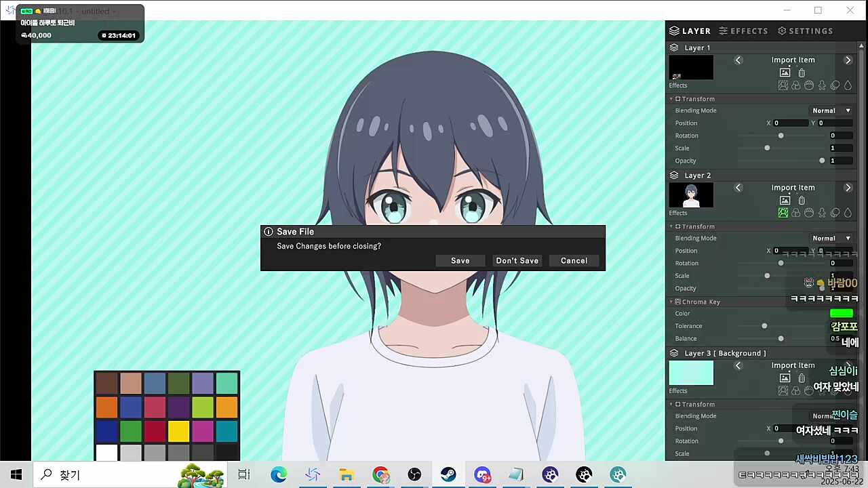Select Layer 1 thumbnail

click(691, 67)
